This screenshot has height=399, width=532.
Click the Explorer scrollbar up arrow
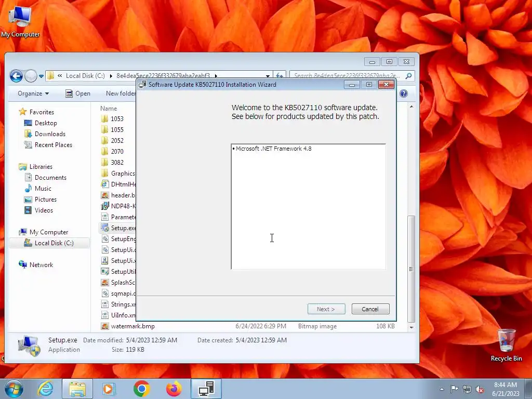click(411, 107)
